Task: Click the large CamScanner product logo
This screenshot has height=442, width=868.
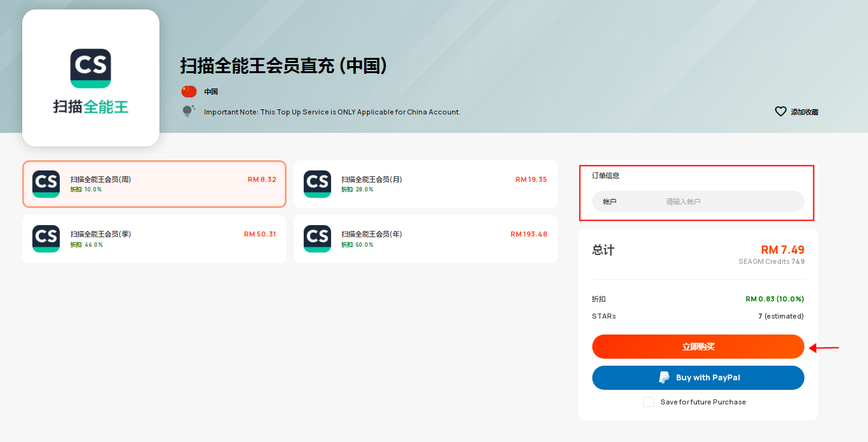Action: click(91, 78)
